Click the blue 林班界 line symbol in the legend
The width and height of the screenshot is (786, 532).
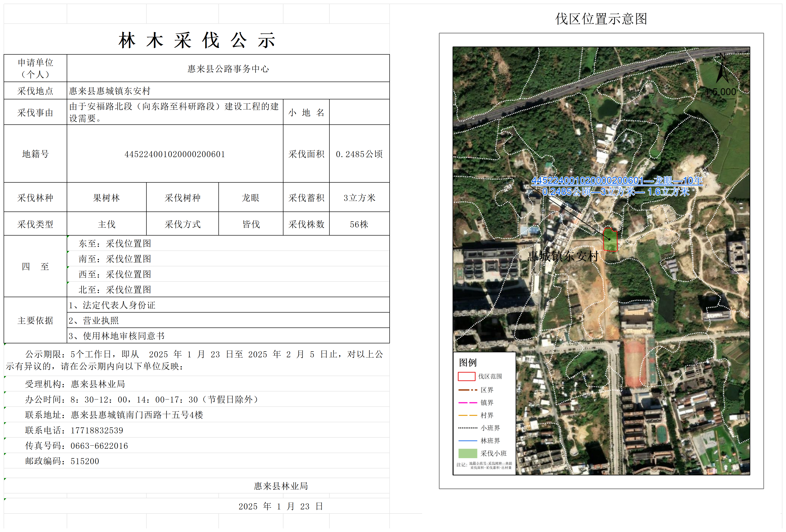467,441
